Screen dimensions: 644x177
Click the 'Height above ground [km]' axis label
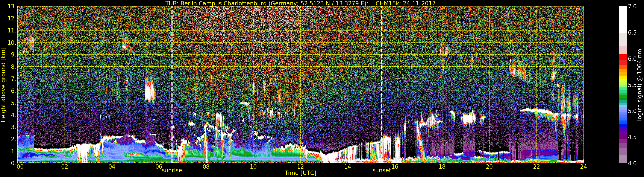pyautogui.click(x=3, y=85)
